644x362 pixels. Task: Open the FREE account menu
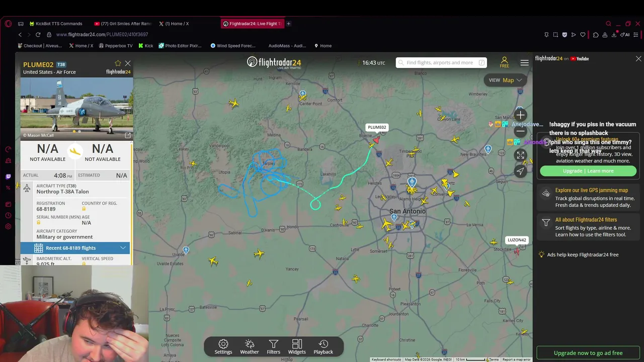coord(504,62)
